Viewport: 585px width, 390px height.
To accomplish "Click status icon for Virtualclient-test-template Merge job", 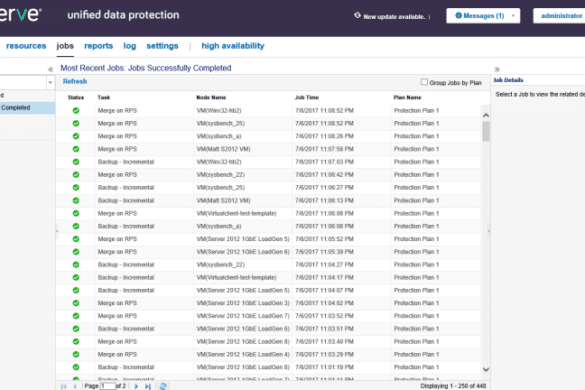I will (x=76, y=213).
